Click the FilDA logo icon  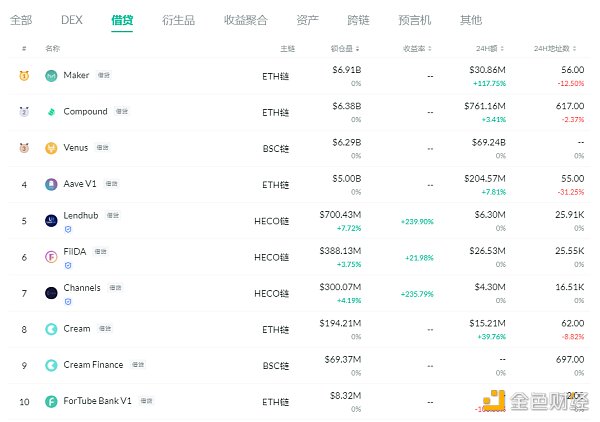click(x=51, y=256)
